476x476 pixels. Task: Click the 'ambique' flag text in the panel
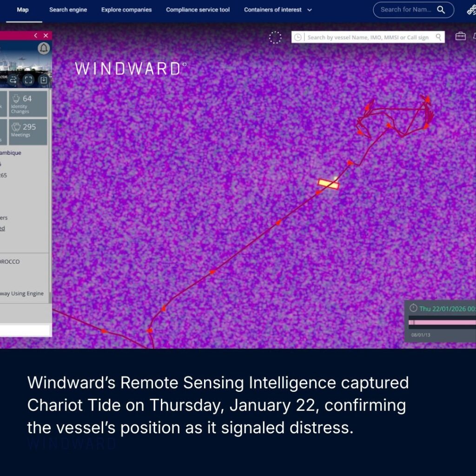click(11, 152)
